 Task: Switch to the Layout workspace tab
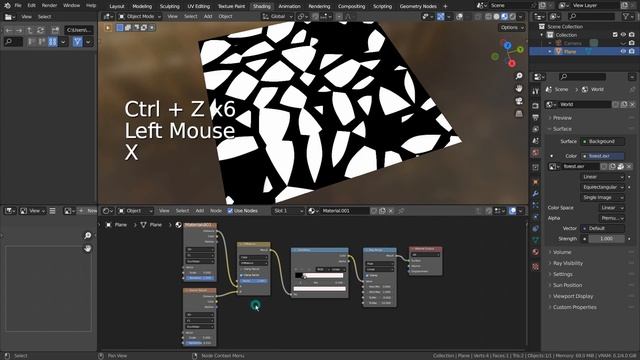pyautogui.click(x=117, y=6)
